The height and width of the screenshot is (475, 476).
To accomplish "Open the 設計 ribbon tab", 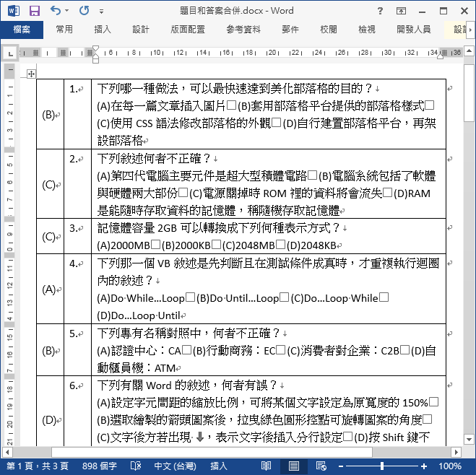I will [141, 30].
